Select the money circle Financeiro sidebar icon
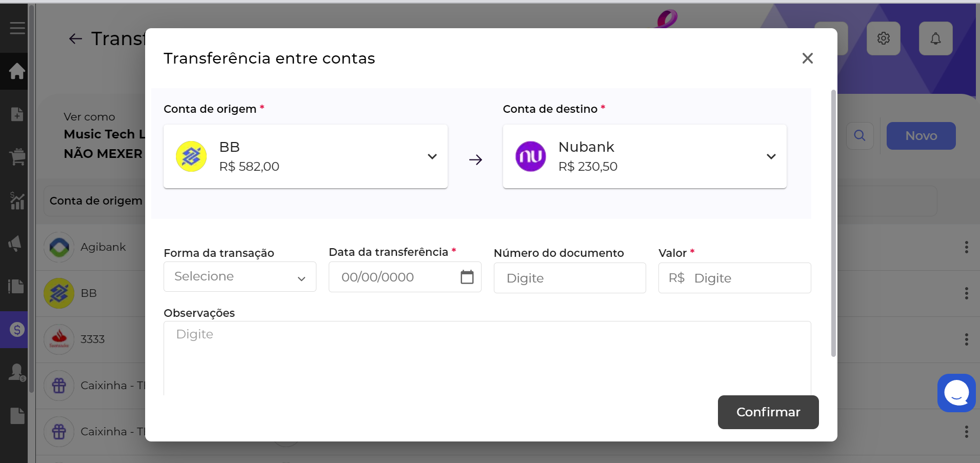Screen dimensions: 980x463 click(16, 330)
